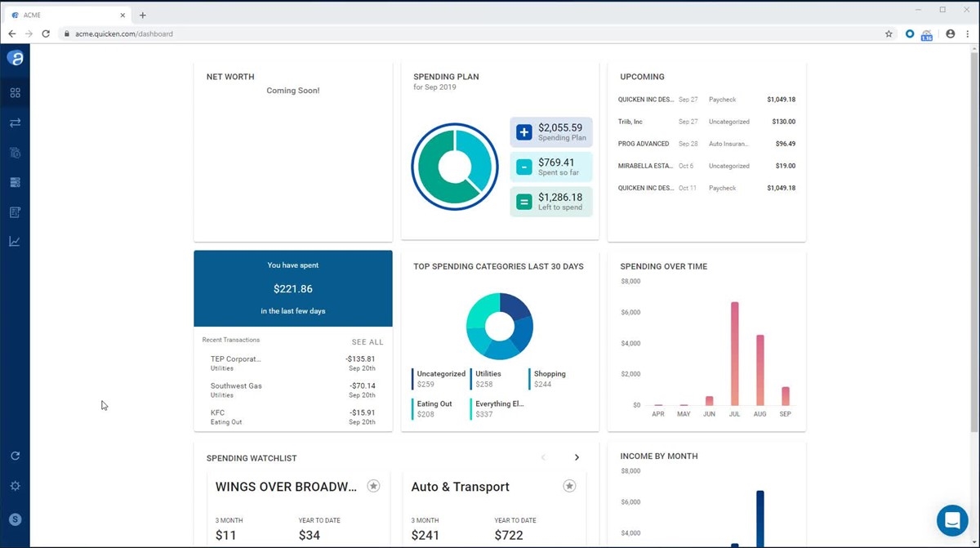
Task: Click the ACME logo at sidebar top
Action: (15, 58)
